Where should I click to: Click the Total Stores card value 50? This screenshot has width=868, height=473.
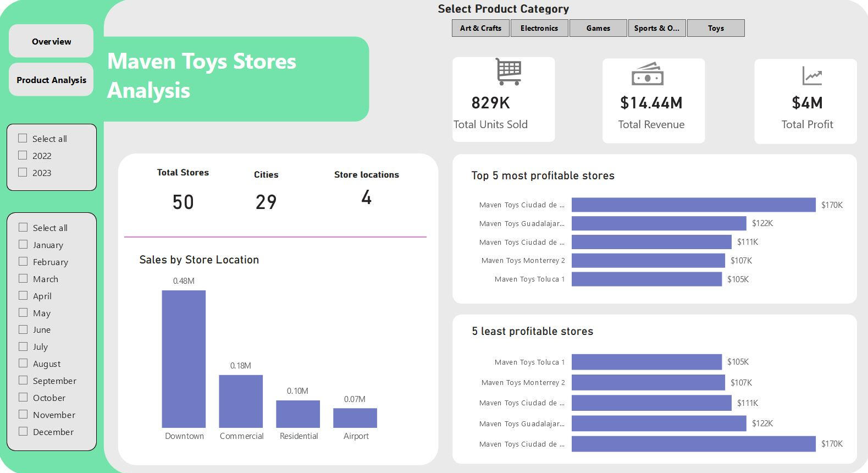tap(183, 202)
